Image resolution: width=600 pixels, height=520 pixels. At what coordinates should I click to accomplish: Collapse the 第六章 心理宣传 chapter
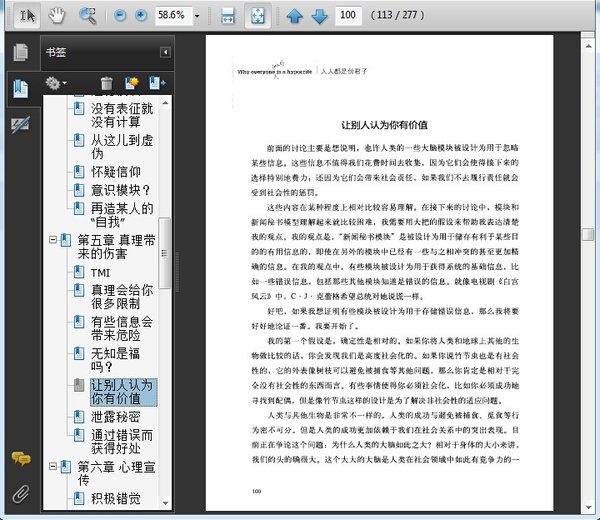[x=53, y=466]
